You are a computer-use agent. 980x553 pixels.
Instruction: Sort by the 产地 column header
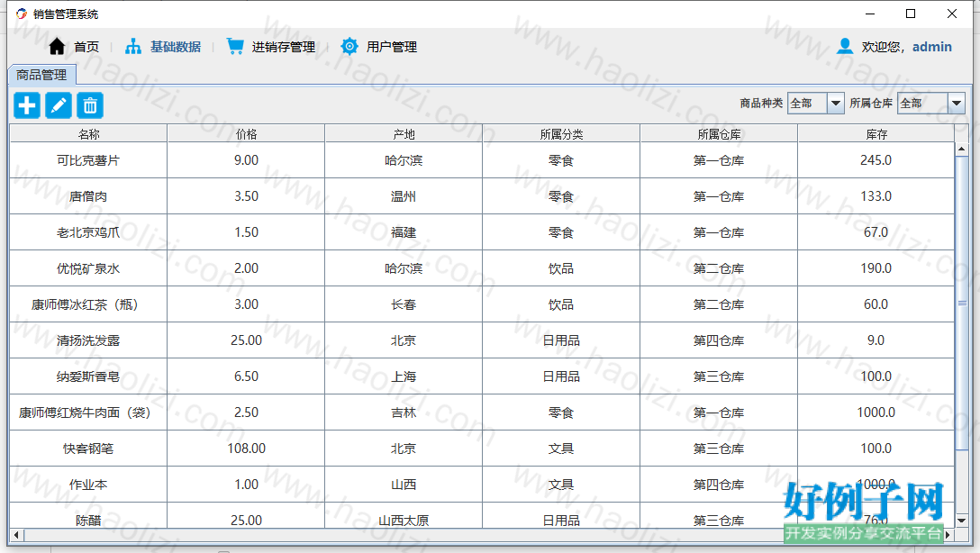click(x=404, y=133)
